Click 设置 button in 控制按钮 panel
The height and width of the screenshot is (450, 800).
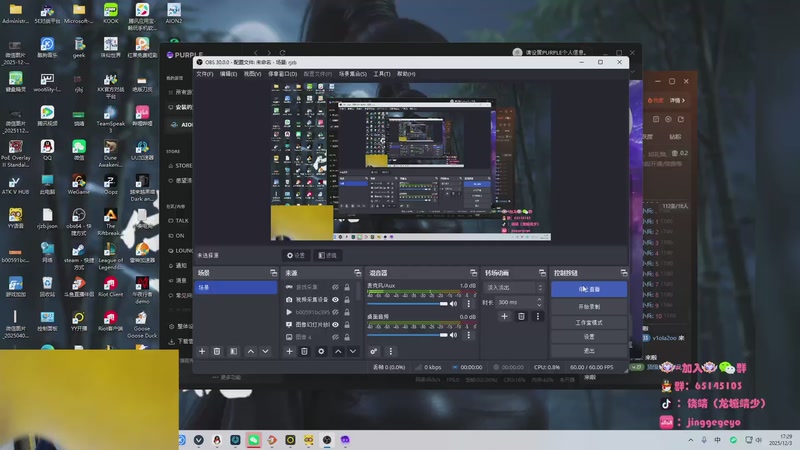pyautogui.click(x=589, y=337)
